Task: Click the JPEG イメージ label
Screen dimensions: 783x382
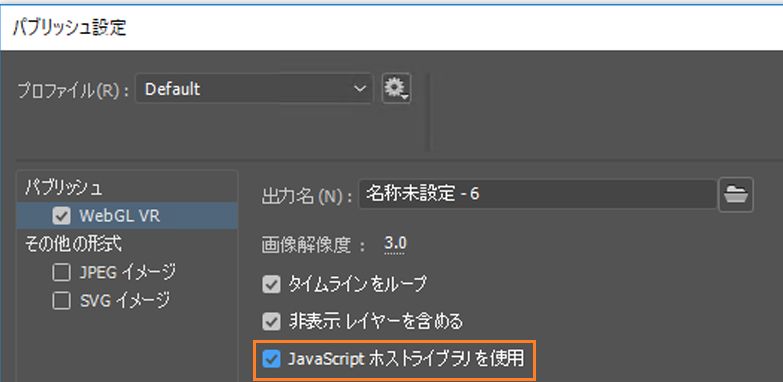Action: pos(128,273)
